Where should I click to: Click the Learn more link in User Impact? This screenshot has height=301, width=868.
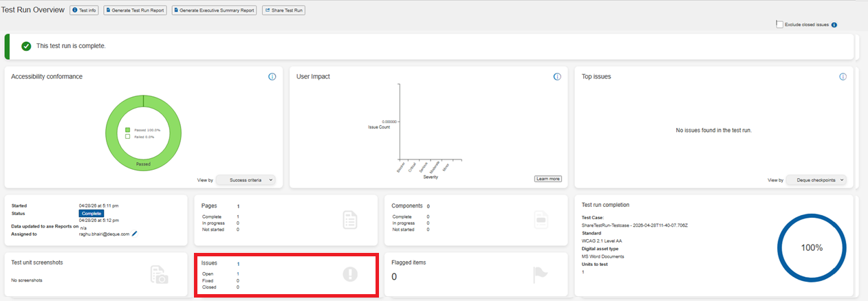548,179
